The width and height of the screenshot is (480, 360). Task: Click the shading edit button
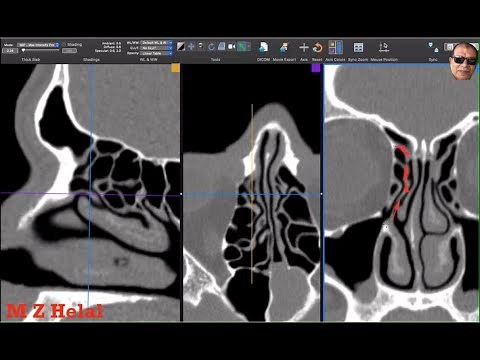[69, 51]
